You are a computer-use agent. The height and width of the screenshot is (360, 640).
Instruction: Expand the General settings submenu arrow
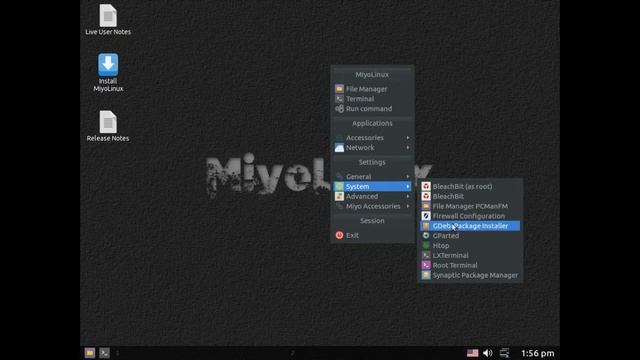[x=408, y=177]
